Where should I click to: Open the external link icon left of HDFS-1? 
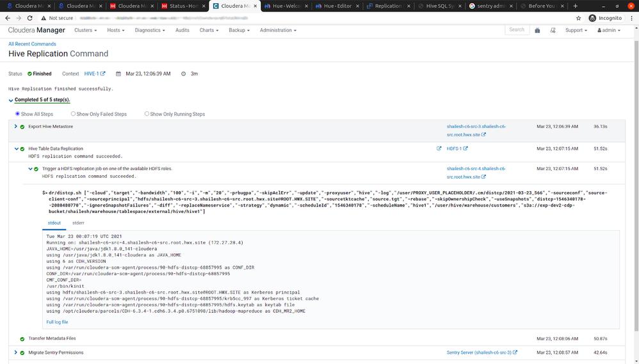pos(439,148)
